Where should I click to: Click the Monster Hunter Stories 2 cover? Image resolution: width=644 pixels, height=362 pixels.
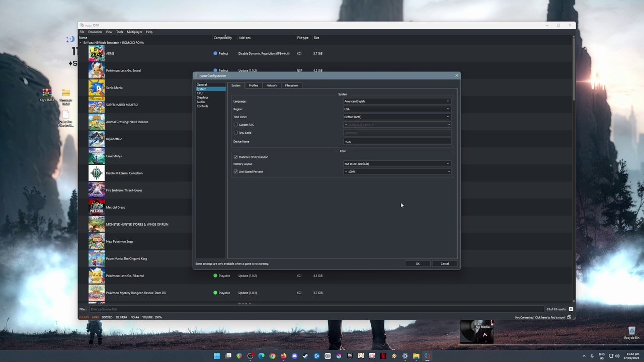pyautogui.click(x=97, y=224)
